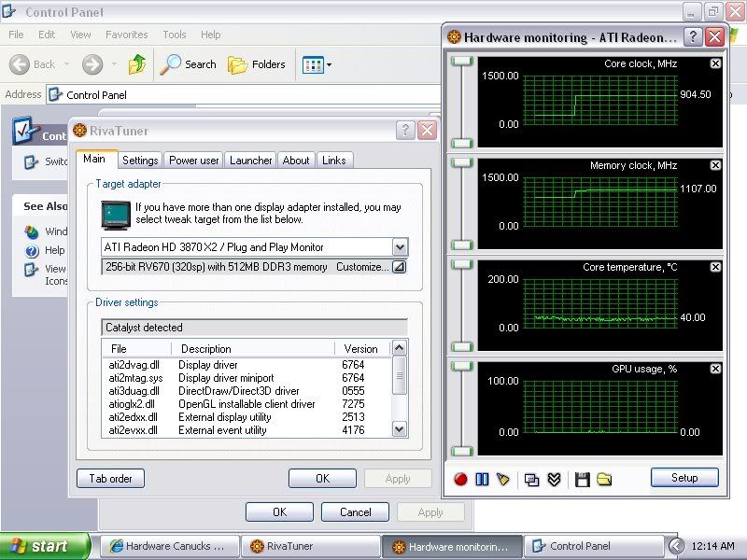Open Links tab in RivaTuner

pos(334,161)
